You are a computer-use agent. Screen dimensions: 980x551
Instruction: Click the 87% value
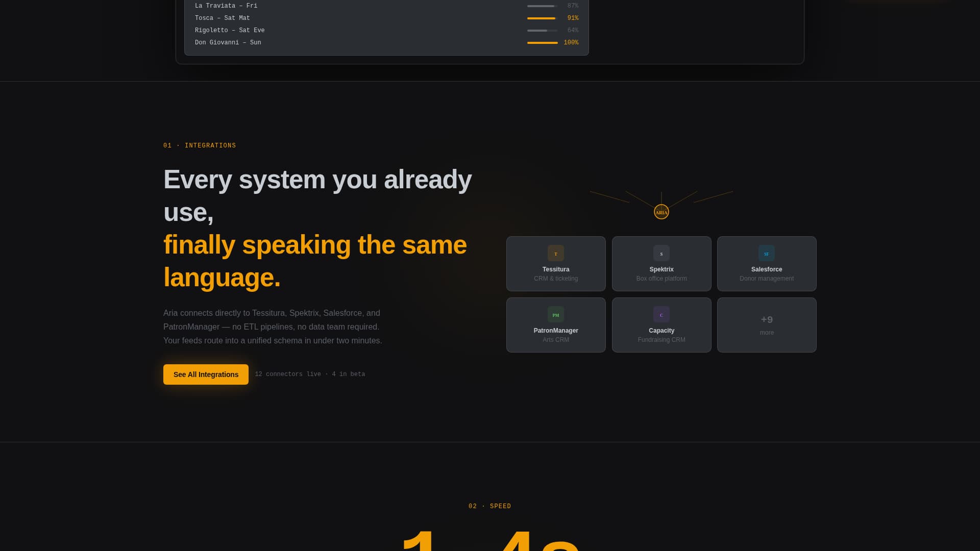tap(573, 6)
